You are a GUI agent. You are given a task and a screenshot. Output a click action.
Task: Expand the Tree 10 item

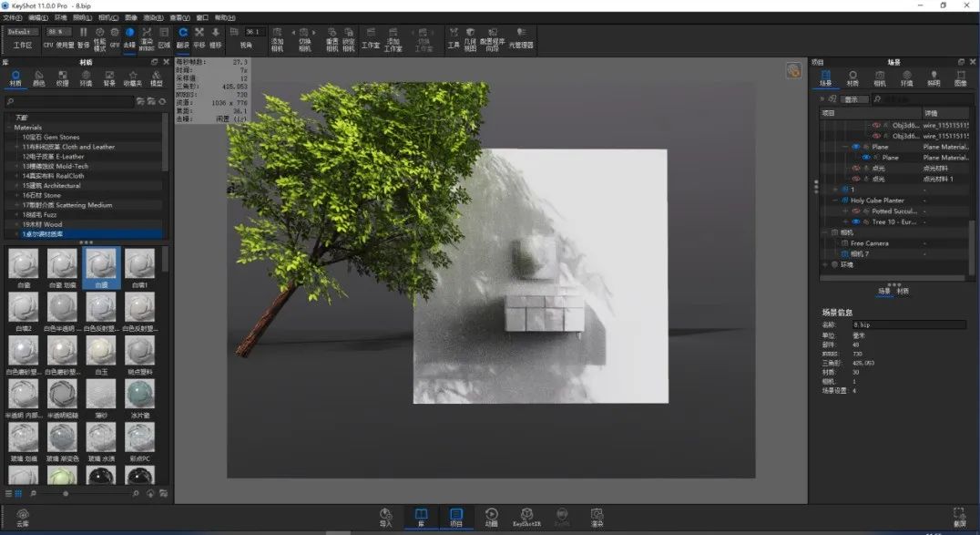click(x=845, y=222)
